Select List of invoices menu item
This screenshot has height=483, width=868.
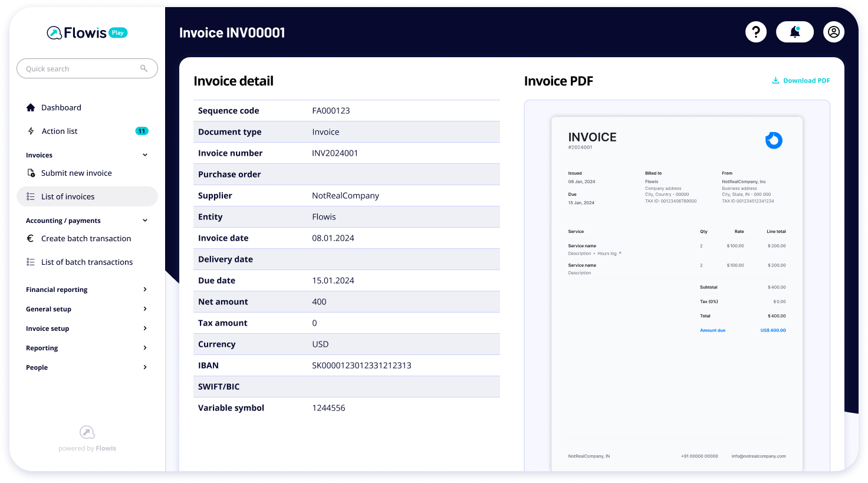(87, 196)
